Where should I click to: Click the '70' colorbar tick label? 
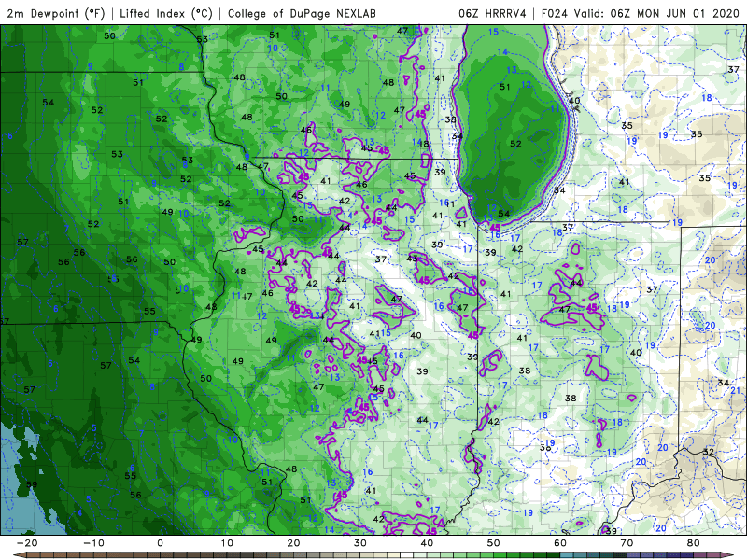(627, 543)
